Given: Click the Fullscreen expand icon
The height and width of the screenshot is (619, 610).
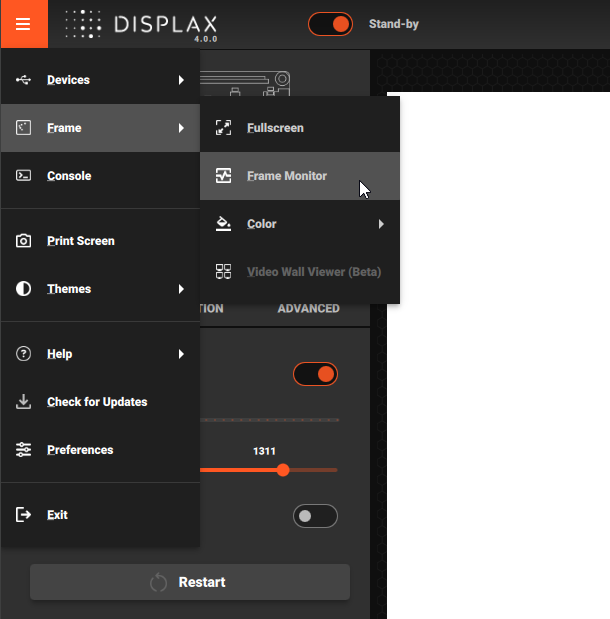Looking at the screenshot, I should point(224,128).
